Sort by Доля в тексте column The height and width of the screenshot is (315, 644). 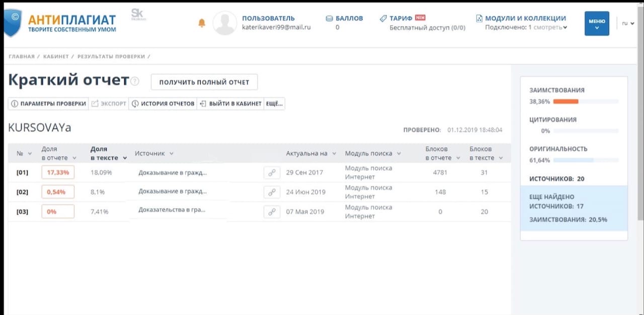[107, 153]
